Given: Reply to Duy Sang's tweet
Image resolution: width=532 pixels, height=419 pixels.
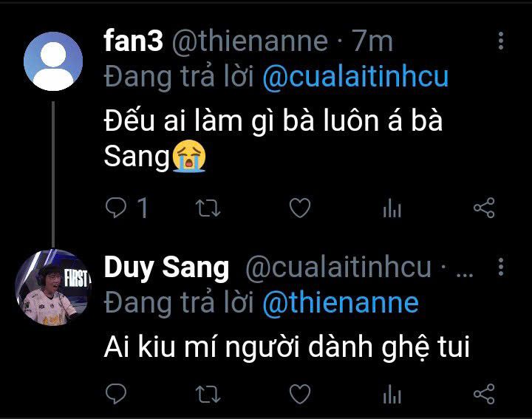Looking at the screenshot, I should tap(116, 394).
